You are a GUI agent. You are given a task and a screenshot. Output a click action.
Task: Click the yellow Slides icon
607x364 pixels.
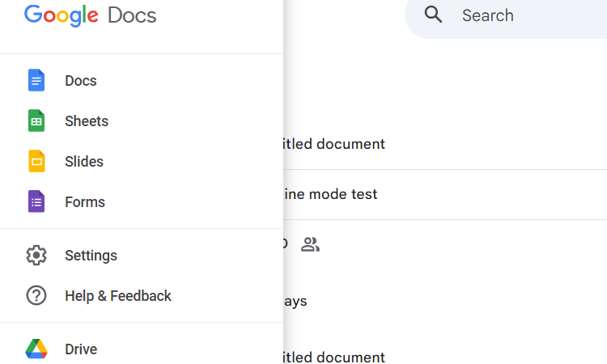[36, 162]
